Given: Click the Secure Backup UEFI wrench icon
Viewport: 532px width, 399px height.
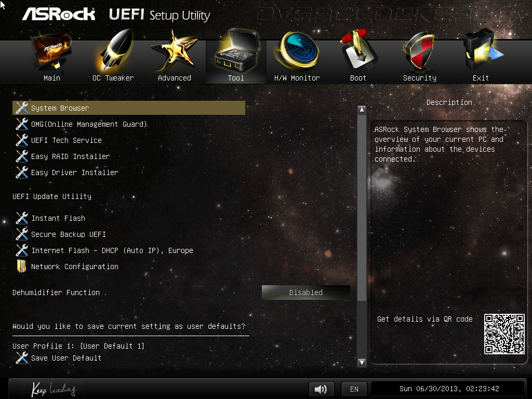Looking at the screenshot, I should [22, 234].
